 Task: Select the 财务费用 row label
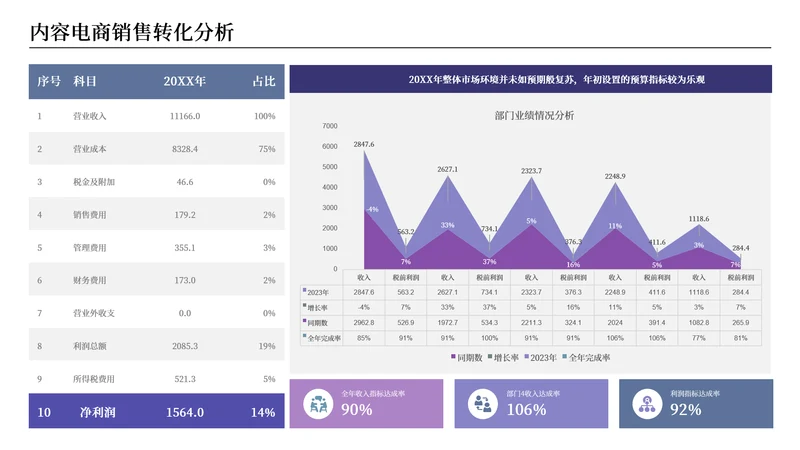click(89, 280)
